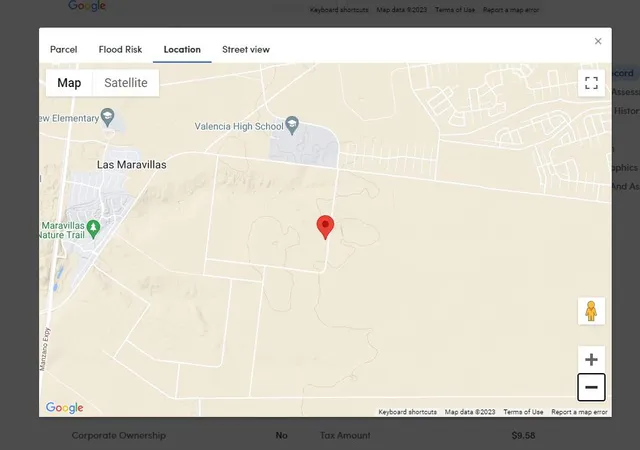Click the Manzano Expy road label
Screen dimensions: 640x450
click(44, 349)
